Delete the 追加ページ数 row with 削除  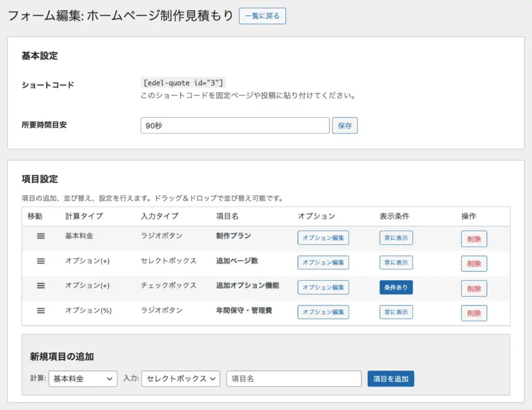(x=474, y=264)
